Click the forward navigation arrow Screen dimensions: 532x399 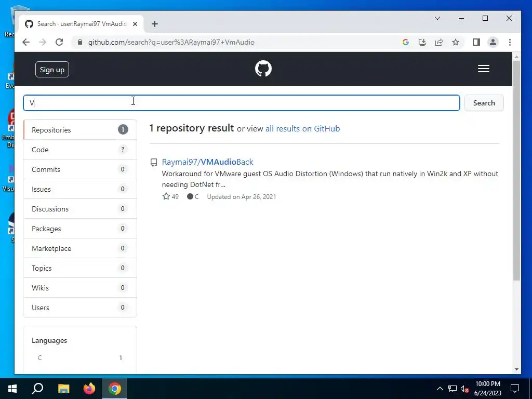(x=43, y=42)
